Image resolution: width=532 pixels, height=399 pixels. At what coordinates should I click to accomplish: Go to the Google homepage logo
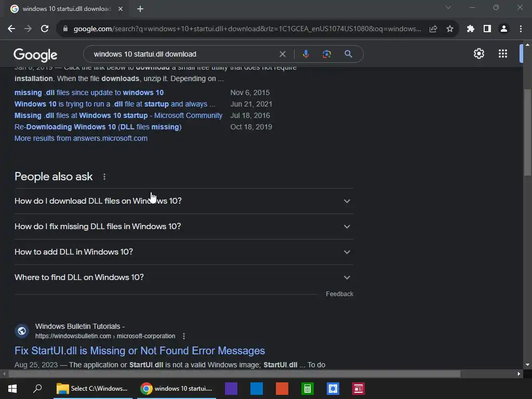[35, 55]
